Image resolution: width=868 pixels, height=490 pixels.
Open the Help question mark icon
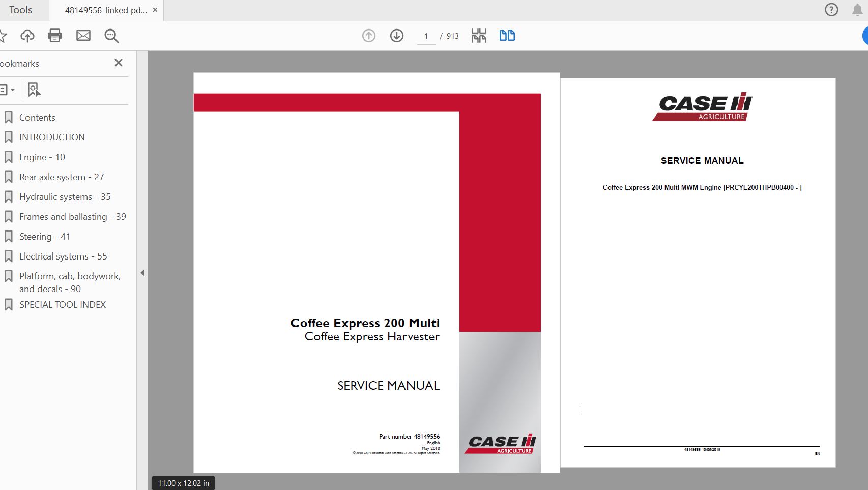[831, 10]
